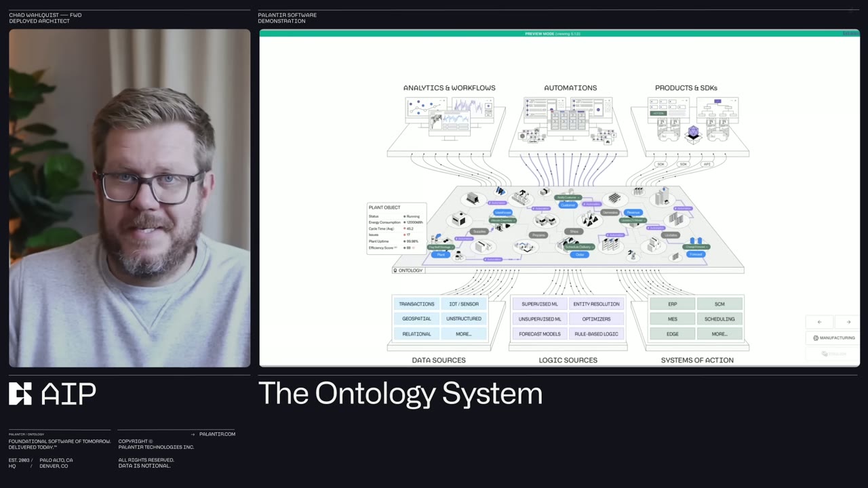Open the PALANTIR.COM footer link
The width and height of the screenshot is (868, 488).
(x=217, y=434)
